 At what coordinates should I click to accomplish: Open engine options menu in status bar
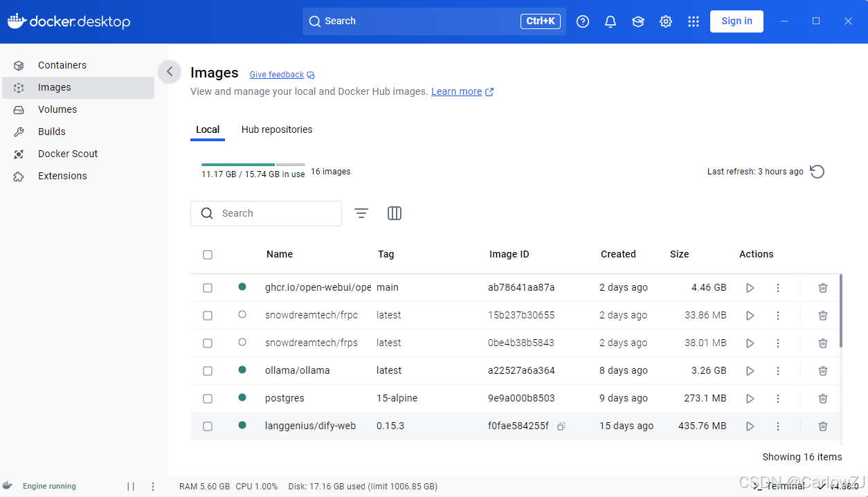pos(153,487)
